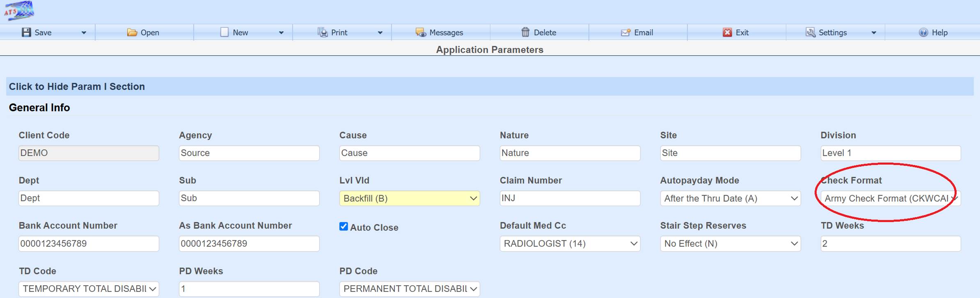The image size is (980, 298).
Task: Click the Email envelope icon
Action: 625,32
